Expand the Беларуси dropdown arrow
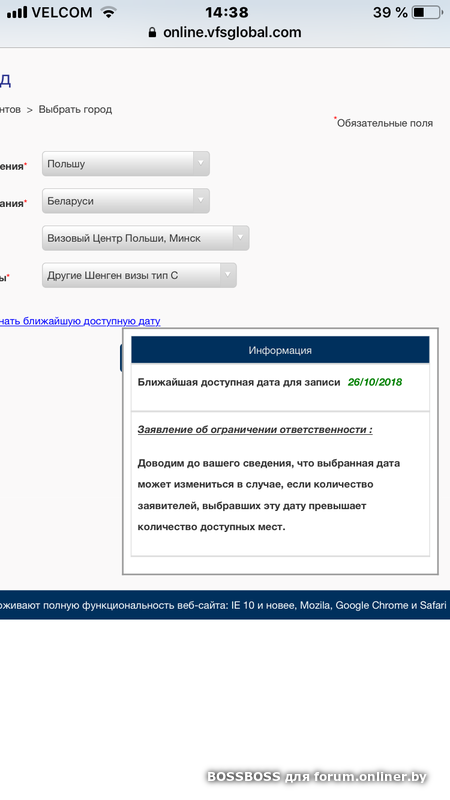This screenshot has height=800, width=450. tap(201, 201)
